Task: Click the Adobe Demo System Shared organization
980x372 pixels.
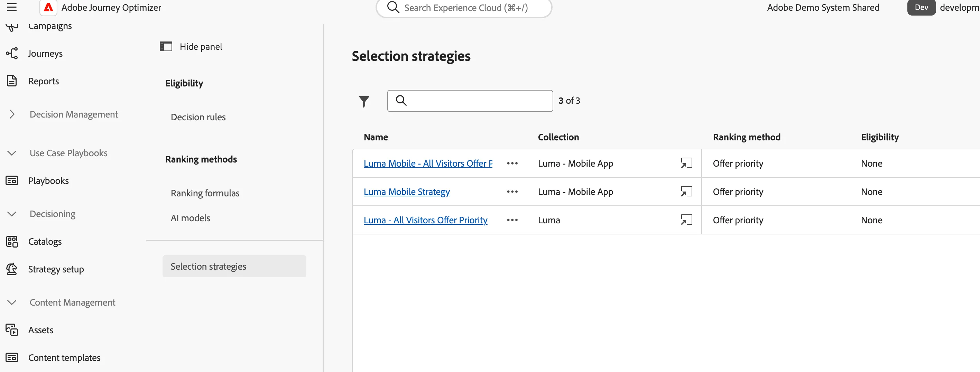Action: tap(823, 7)
